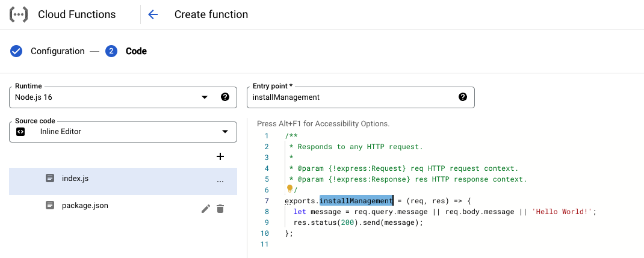This screenshot has height=258, width=644.
Task: Go back using the blue arrow
Action: [x=153, y=14]
